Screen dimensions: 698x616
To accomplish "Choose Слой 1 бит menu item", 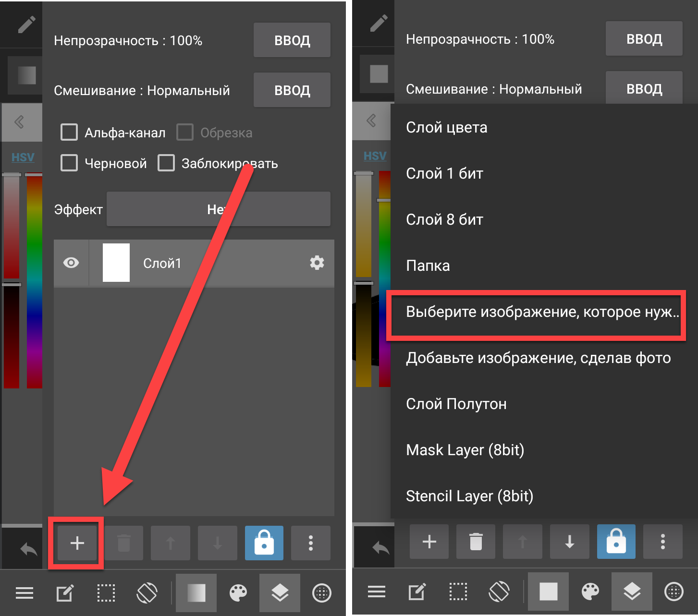I will (544, 173).
